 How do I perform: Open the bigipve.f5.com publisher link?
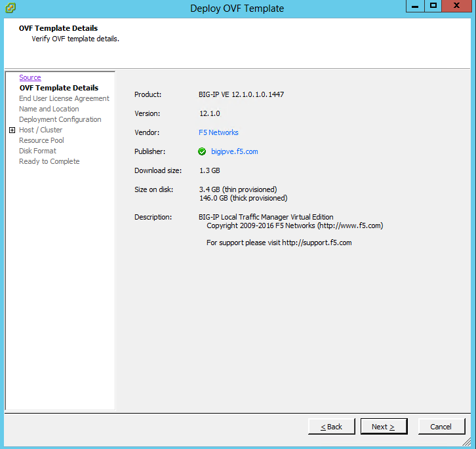pos(234,151)
